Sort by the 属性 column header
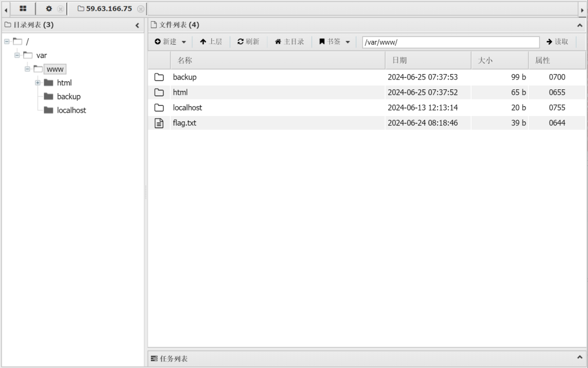 [x=557, y=60]
